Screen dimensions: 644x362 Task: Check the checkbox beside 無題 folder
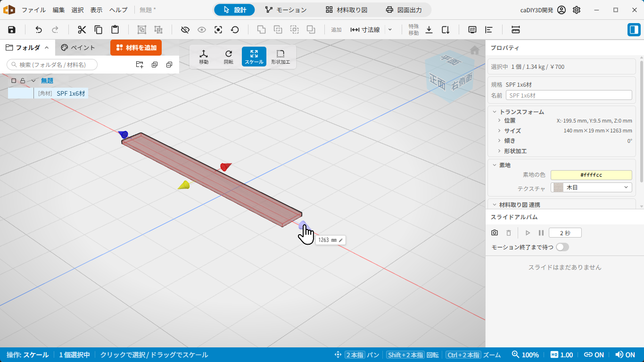pos(14,81)
